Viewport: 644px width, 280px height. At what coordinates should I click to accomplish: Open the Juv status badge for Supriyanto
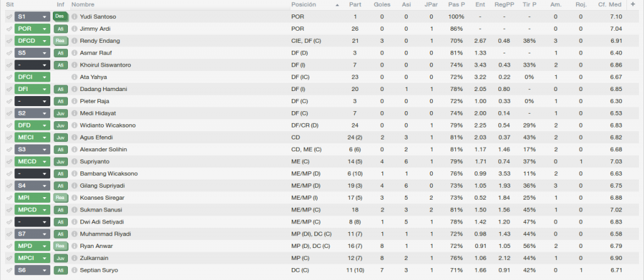point(60,161)
